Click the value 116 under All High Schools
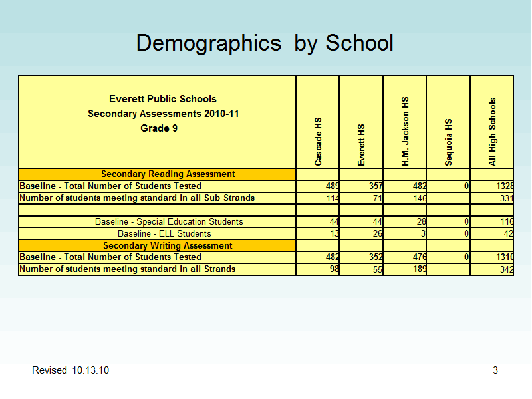The width and height of the screenshot is (532, 399). (507, 222)
